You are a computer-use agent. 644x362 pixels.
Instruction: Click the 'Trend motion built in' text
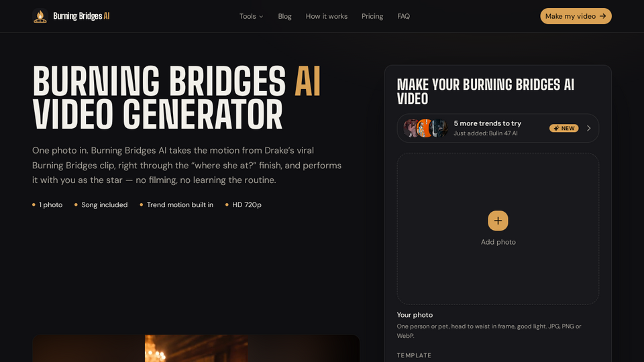point(180,205)
